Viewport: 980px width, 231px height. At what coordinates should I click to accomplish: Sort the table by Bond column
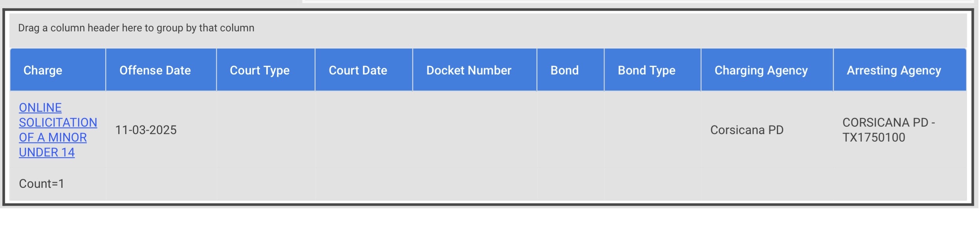[x=564, y=70]
